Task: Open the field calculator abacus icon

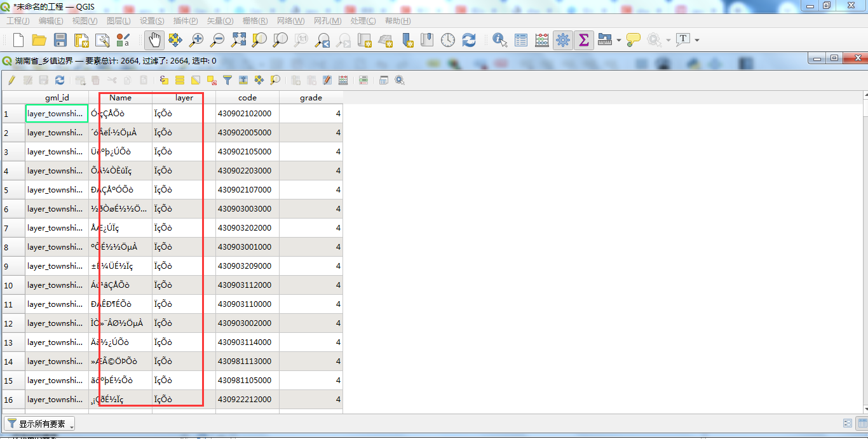Action: [542, 40]
